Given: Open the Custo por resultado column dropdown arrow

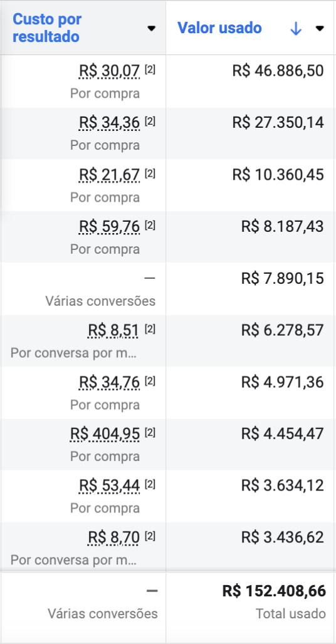Looking at the screenshot, I should 152,28.
